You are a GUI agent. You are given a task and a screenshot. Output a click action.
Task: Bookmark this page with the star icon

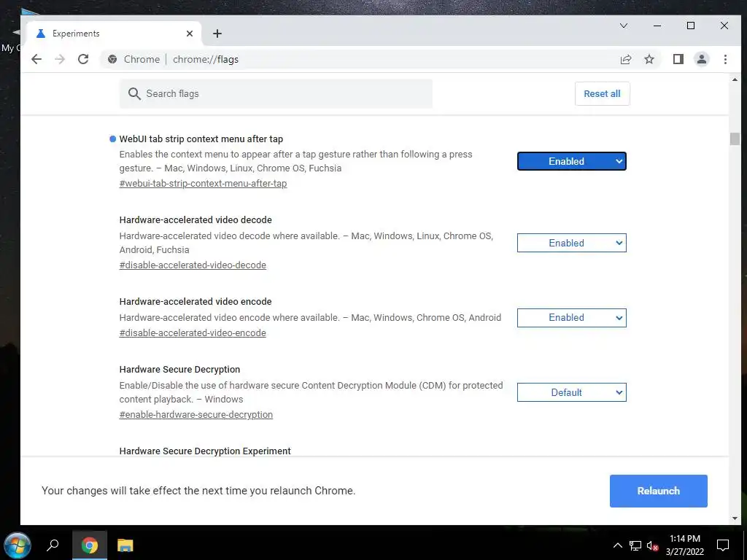(649, 59)
